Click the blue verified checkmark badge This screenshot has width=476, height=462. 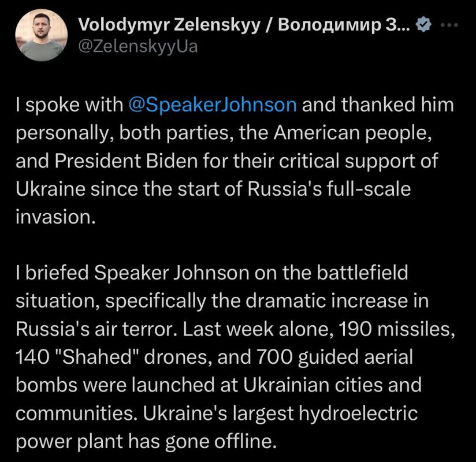[x=423, y=25]
